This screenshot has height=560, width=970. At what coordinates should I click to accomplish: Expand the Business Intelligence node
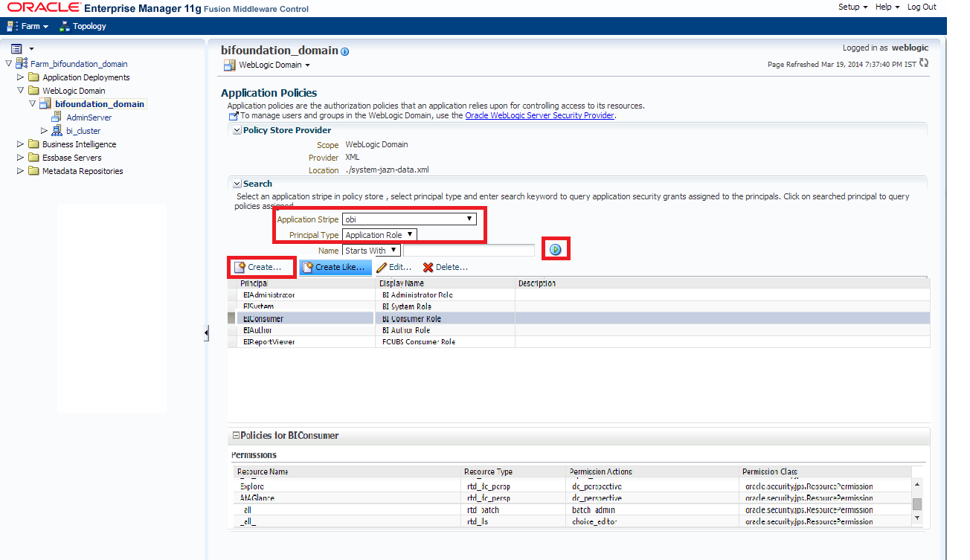pos(21,144)
